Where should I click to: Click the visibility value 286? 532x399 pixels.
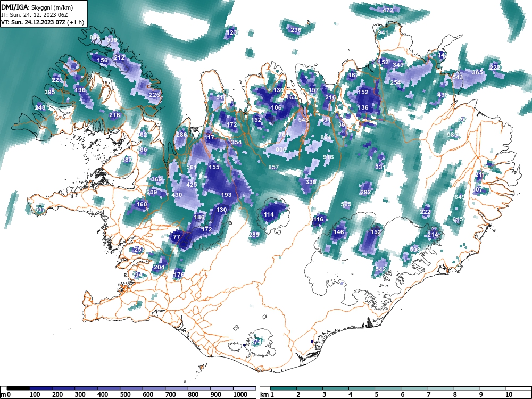click(181, 135)
